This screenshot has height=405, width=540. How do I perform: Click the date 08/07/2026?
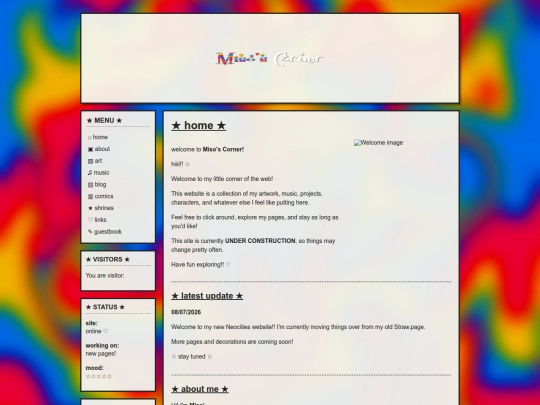tap(186, 312)
